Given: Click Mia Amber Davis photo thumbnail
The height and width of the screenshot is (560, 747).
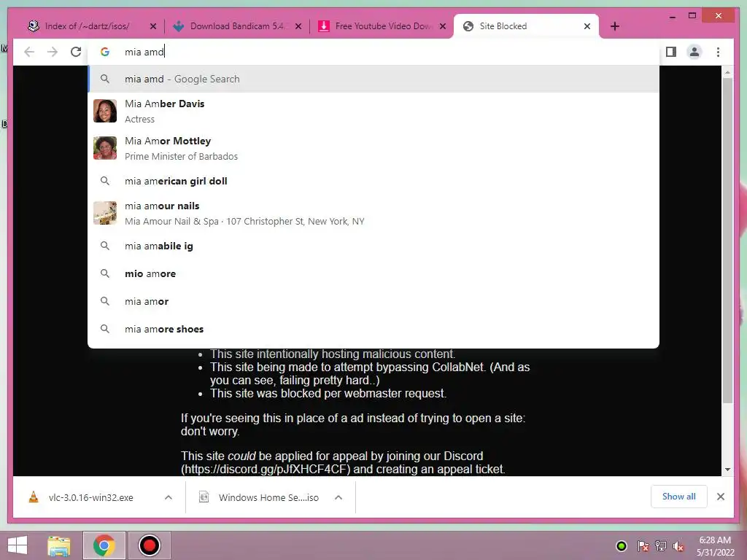Looking at the screenshot, I should click(x=105, y=111).
